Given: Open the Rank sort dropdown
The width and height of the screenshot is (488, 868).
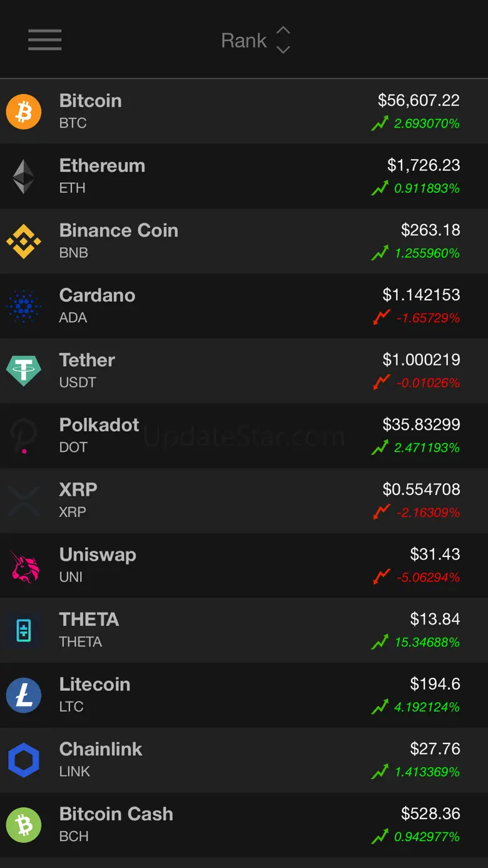Looking at the screenshot, I should click(x=255, y=41).
